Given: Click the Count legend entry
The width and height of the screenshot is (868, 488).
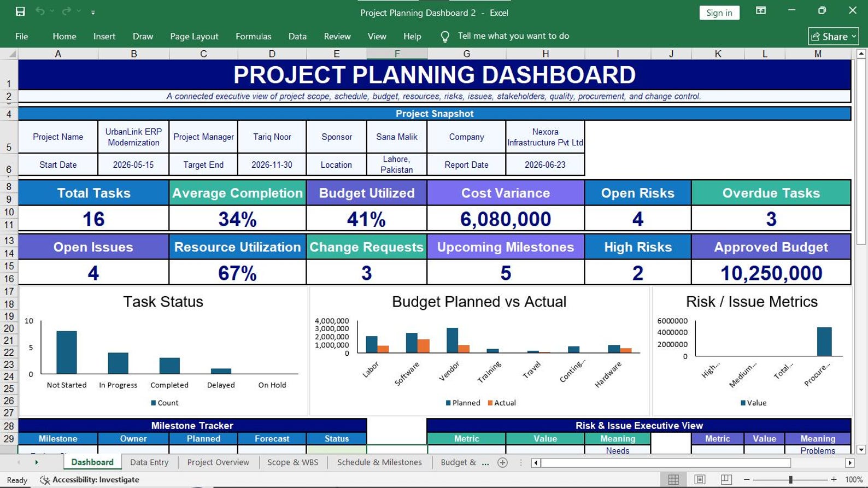Looking at the screenshot, I should (165, 403).
